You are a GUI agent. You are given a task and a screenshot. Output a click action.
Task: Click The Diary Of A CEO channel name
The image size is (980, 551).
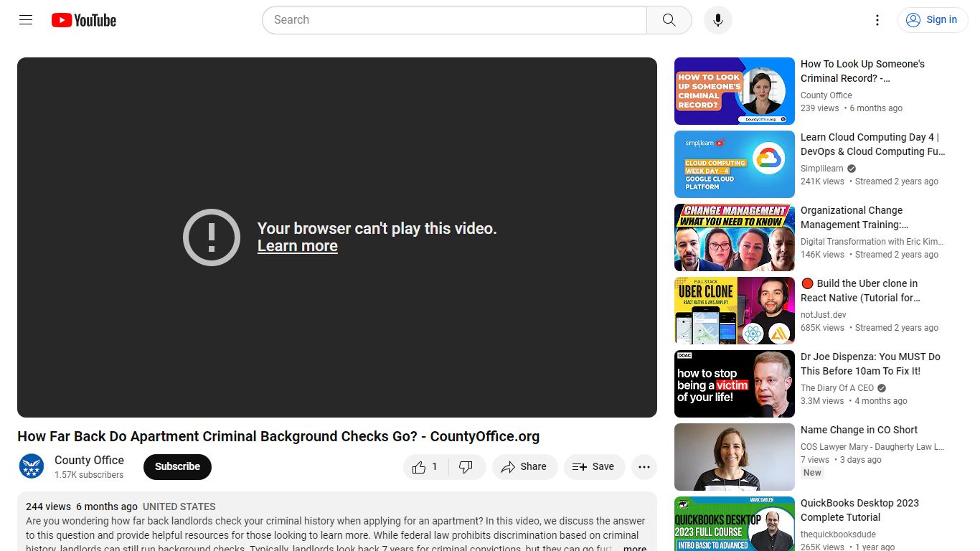pyautogui.click(x=837, y=388)
